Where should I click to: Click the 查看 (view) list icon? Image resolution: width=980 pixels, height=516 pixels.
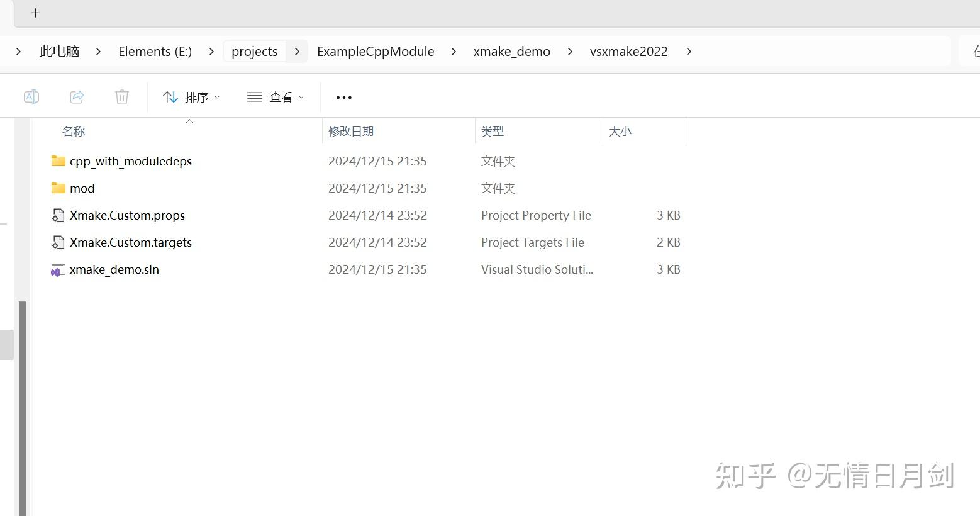coord(254,96)
